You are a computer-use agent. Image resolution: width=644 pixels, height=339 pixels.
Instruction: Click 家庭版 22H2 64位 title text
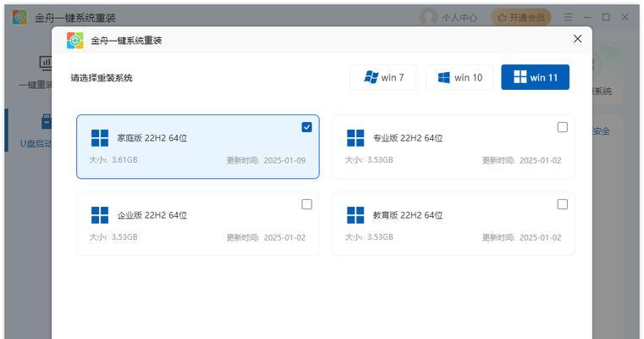152,138
